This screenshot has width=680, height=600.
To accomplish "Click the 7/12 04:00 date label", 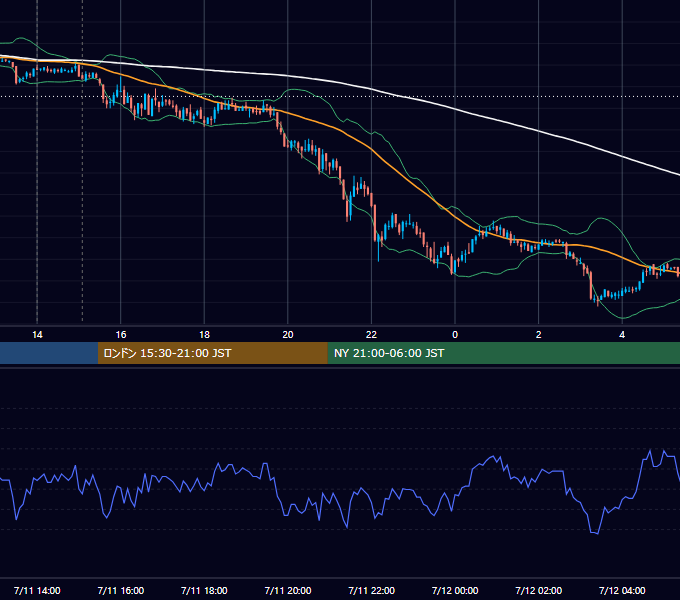I will [x=622, y=590].
